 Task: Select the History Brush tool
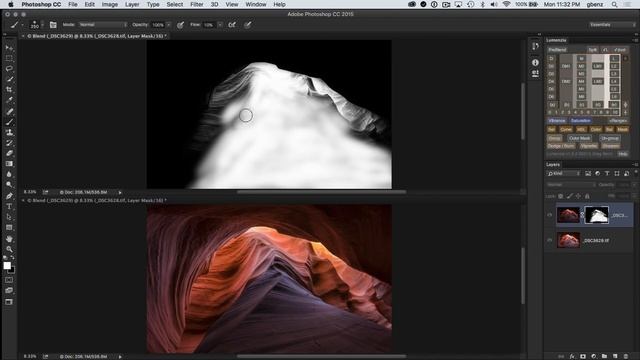pos(9,143)
